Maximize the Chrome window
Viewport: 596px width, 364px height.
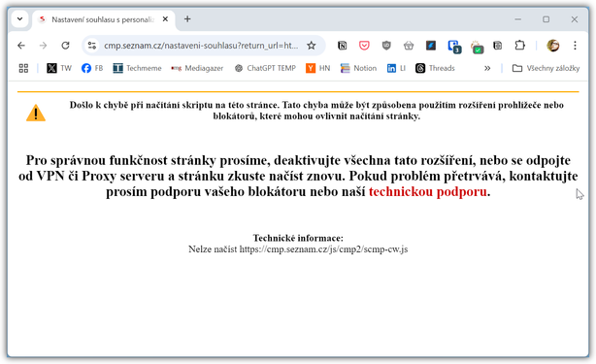coord(546,19)
